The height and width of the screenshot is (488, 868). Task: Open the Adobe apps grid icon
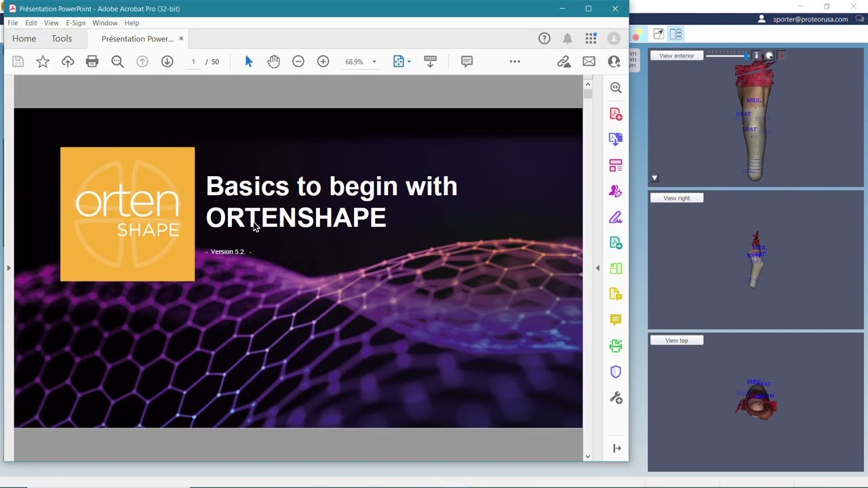coord(591,39)
